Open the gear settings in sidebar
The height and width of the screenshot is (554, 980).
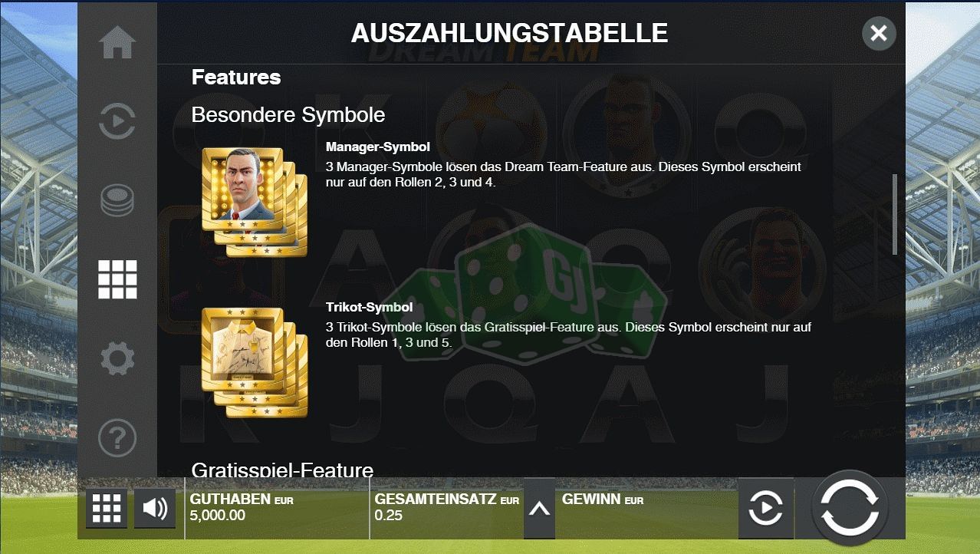(x=117, y=358)
